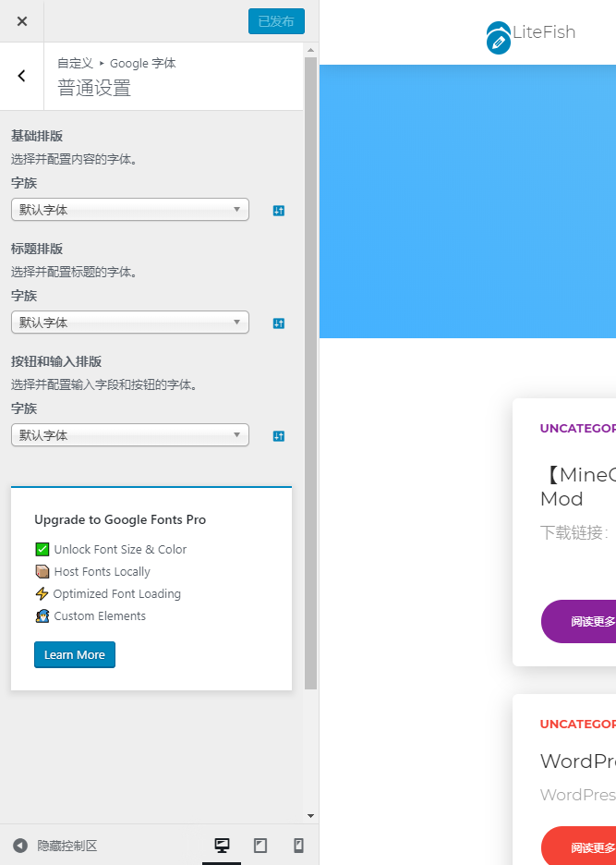Click the sidebar vertical scrollbar thumb
The image size is (616, 865).
(310, 373)
